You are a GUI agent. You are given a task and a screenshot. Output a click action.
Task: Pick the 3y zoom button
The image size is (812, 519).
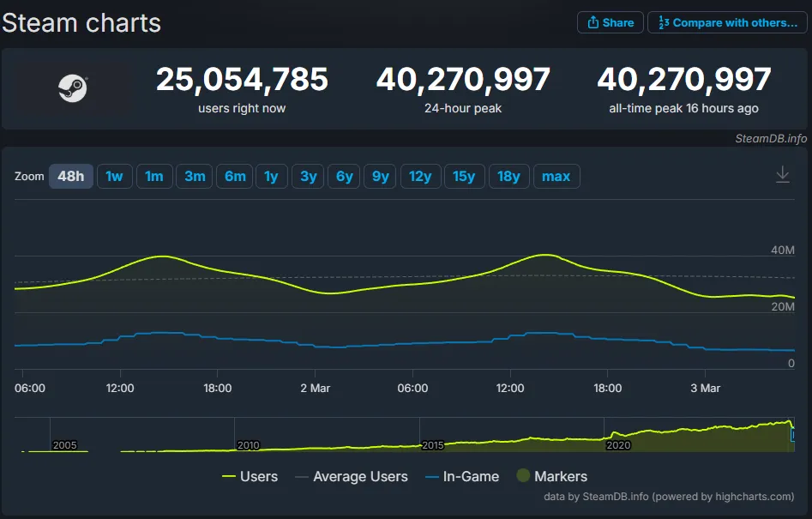tap(308, 176)
